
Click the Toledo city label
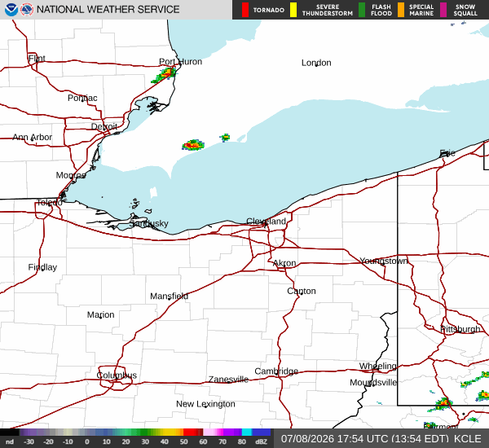50,203
